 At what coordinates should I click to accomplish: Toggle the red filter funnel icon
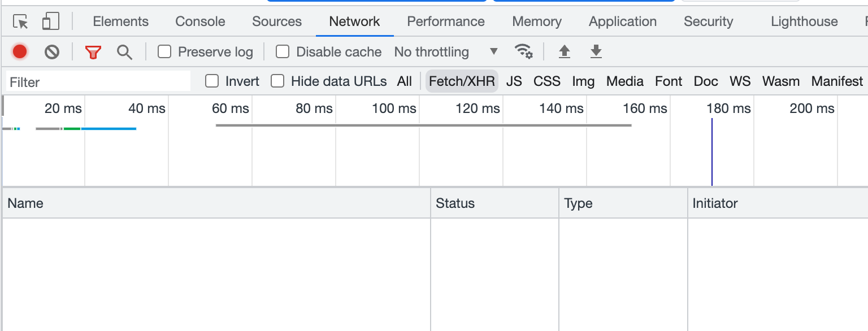coord(93,52)
